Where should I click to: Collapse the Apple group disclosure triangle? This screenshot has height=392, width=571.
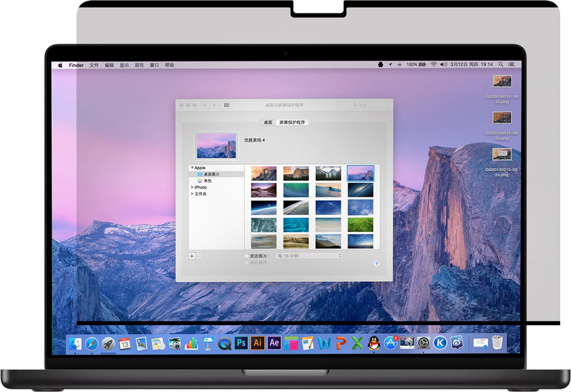point(192,168)
